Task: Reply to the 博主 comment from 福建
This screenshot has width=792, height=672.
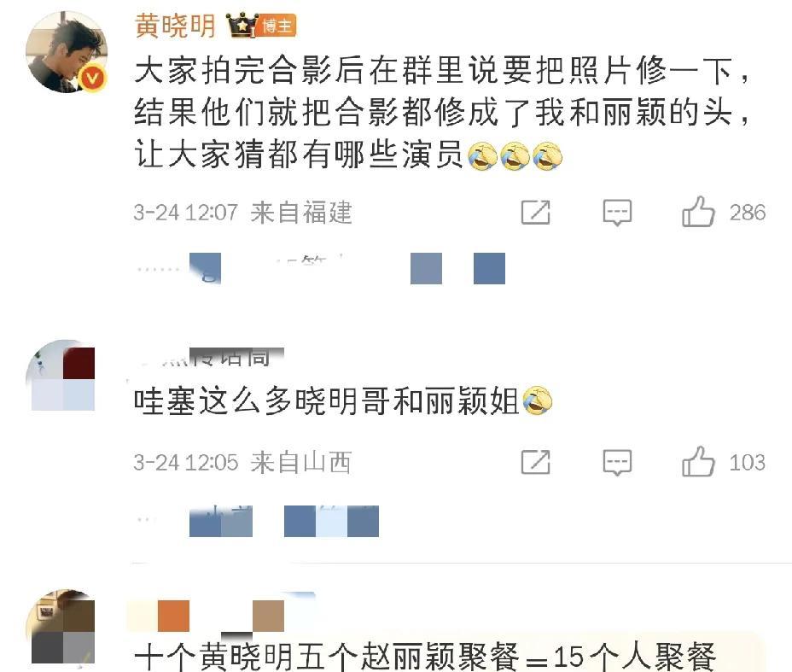Action: click(617, 213)
